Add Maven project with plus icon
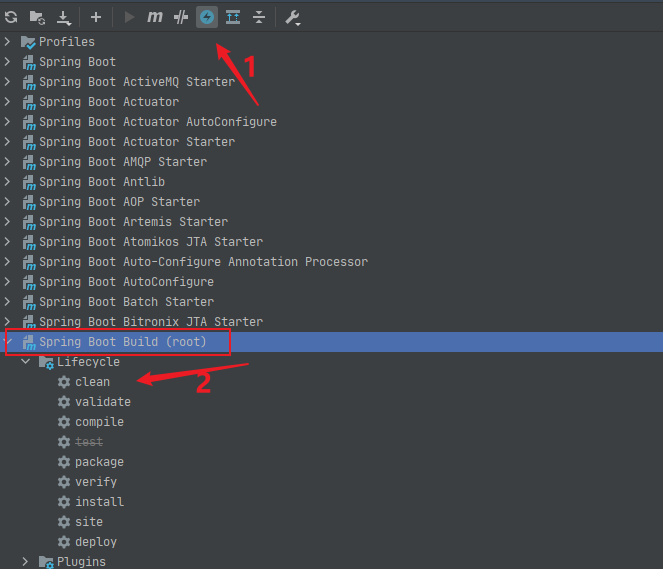 coord(96,17)
